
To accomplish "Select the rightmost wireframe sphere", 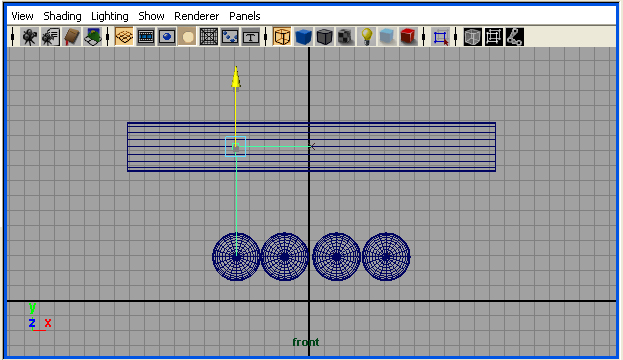I will (386, 257).
